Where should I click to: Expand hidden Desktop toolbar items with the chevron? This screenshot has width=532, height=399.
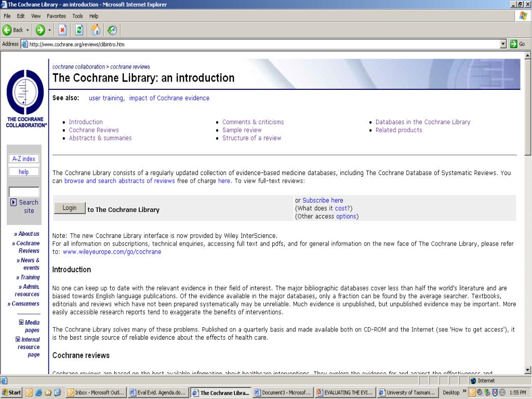point(464,392)
